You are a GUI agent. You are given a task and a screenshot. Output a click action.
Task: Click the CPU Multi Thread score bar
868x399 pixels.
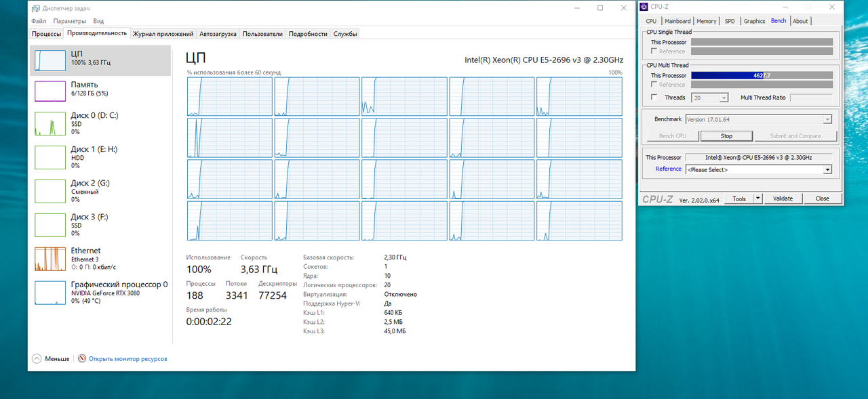coord(762,75)
